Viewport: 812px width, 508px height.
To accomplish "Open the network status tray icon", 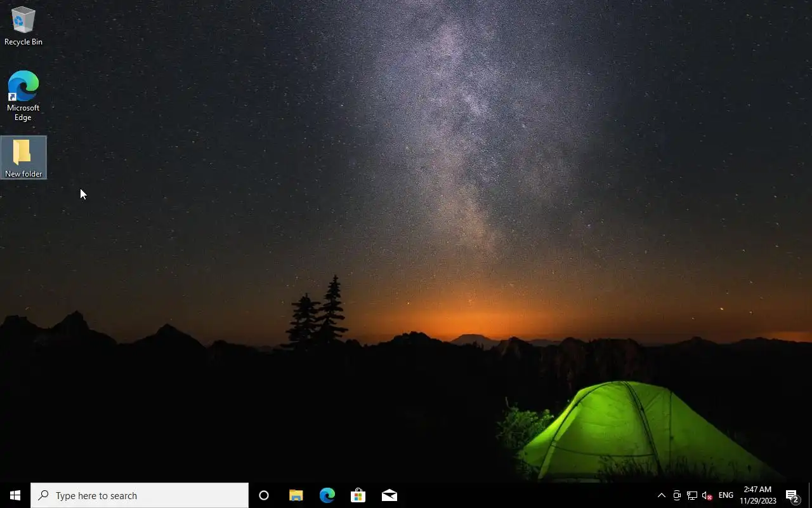I will pos(692,495).
